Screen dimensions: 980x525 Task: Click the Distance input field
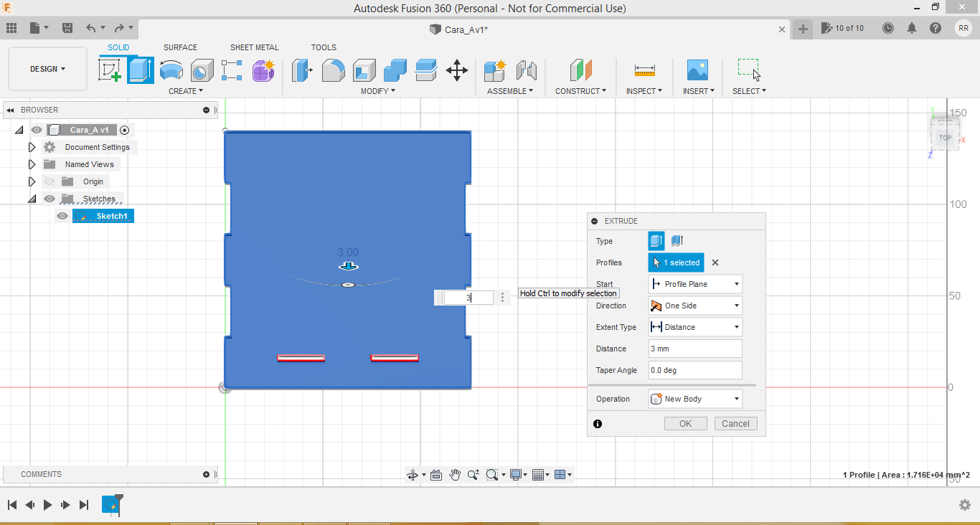(x=695, y=349)
